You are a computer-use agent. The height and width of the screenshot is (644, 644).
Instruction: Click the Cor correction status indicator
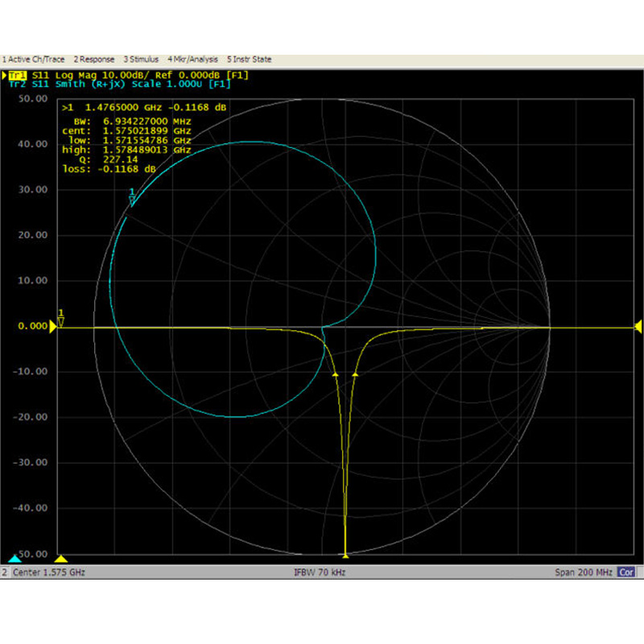[626, 572]
